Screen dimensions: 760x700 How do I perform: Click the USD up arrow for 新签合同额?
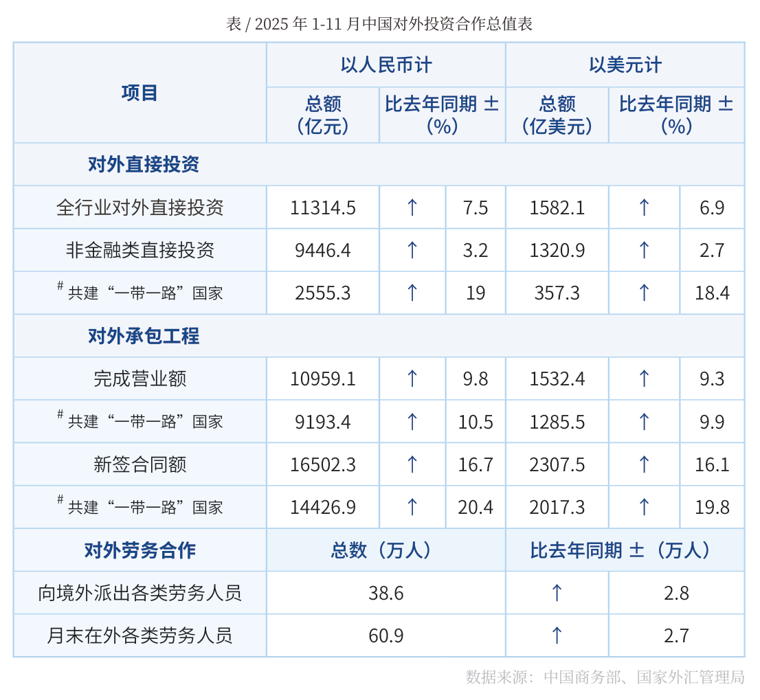coord(644,464)
